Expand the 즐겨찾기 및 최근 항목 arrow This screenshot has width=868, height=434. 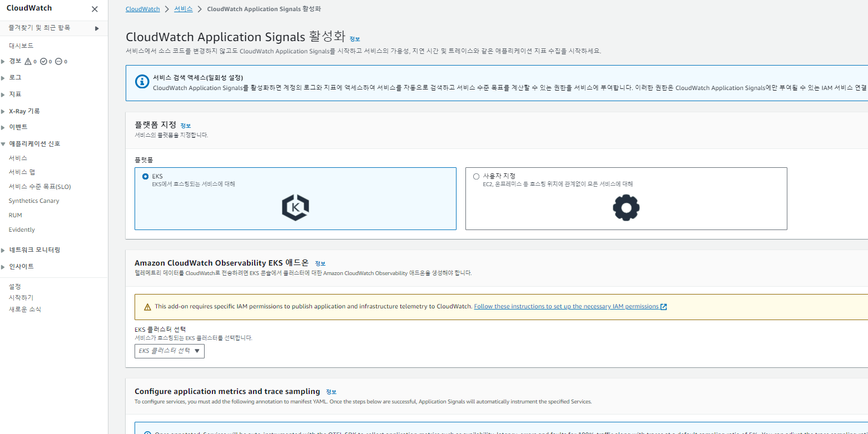coord(97,28)
